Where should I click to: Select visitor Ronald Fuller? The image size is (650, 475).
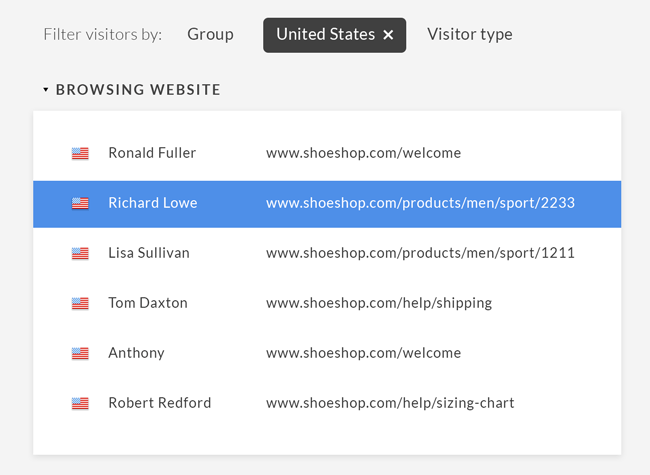pyautogui.click(x=152, y=153)
